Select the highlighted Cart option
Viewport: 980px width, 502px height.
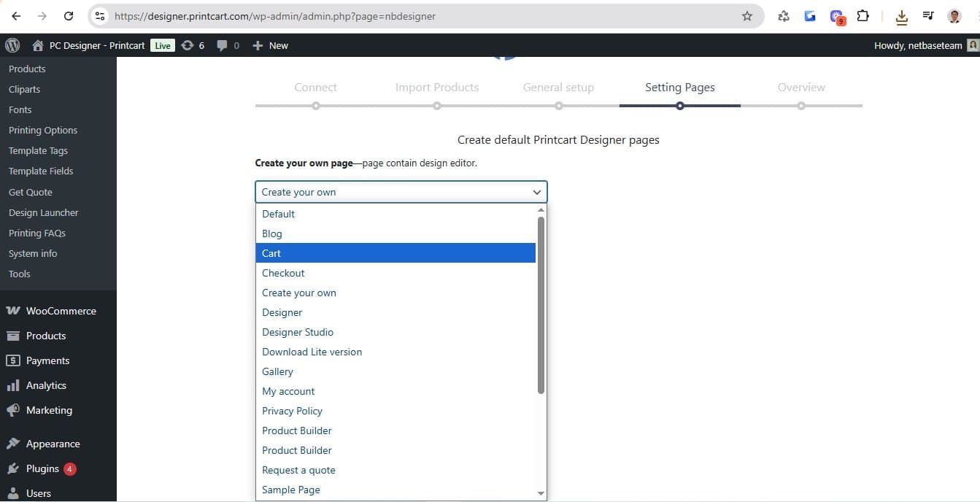click(396, 253)
